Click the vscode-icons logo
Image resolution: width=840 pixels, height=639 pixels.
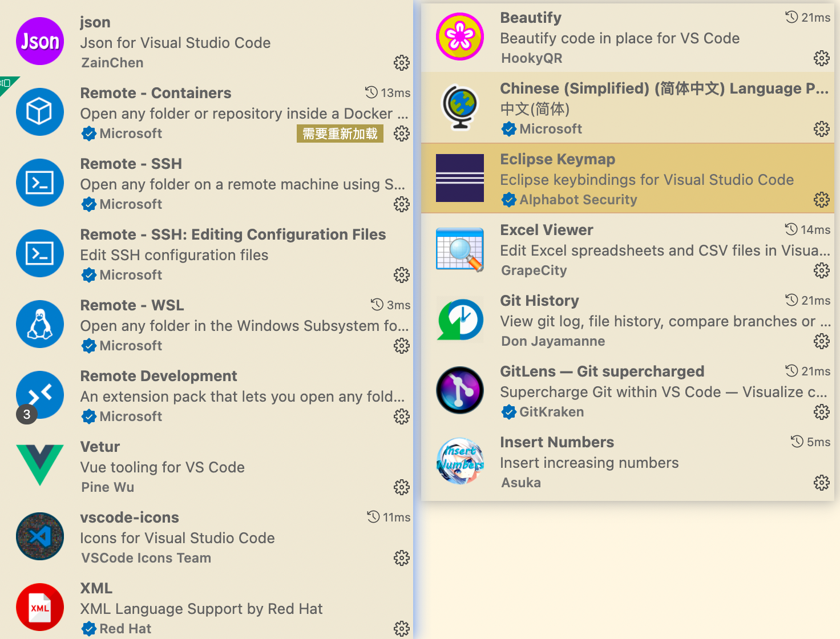point(40,536)
